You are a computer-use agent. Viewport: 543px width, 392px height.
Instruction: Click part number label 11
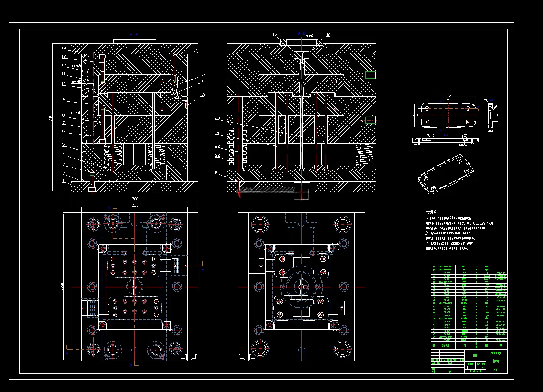pyautogui.click(x=64, y=74)
